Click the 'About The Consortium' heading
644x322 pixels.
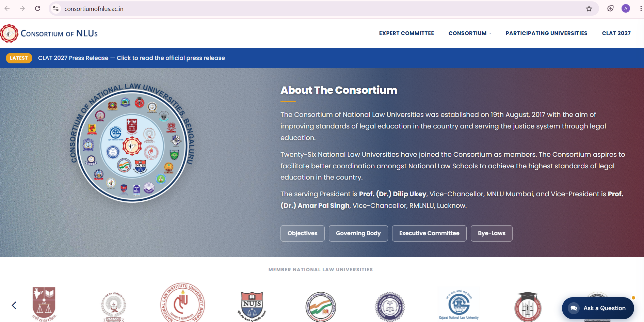coord(339,90)
